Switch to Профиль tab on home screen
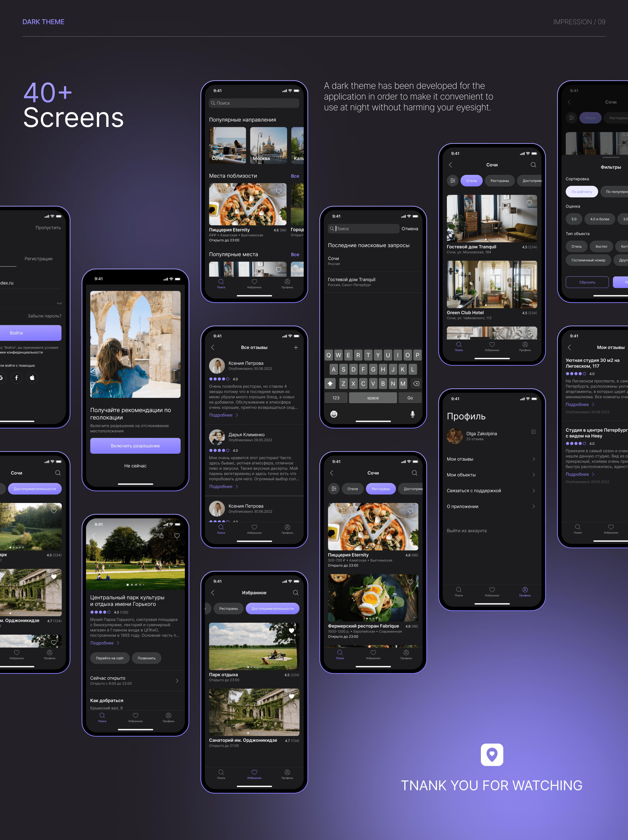 287,283
